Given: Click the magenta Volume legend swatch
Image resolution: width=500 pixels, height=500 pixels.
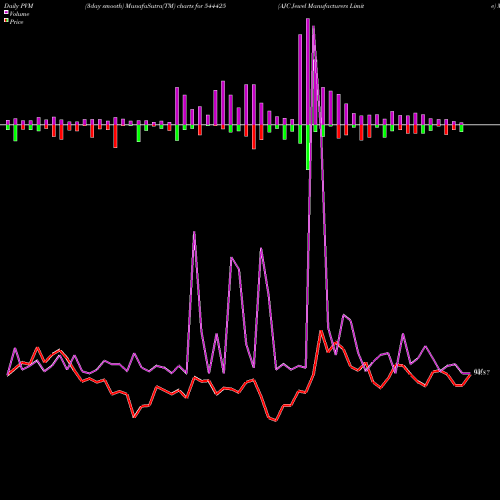Looking at the screenshot, I should (x=6, y=13).
